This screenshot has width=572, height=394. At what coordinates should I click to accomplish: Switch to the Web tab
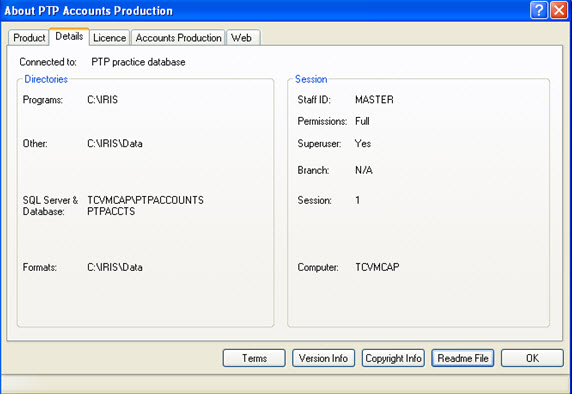[x=243, y=38]
